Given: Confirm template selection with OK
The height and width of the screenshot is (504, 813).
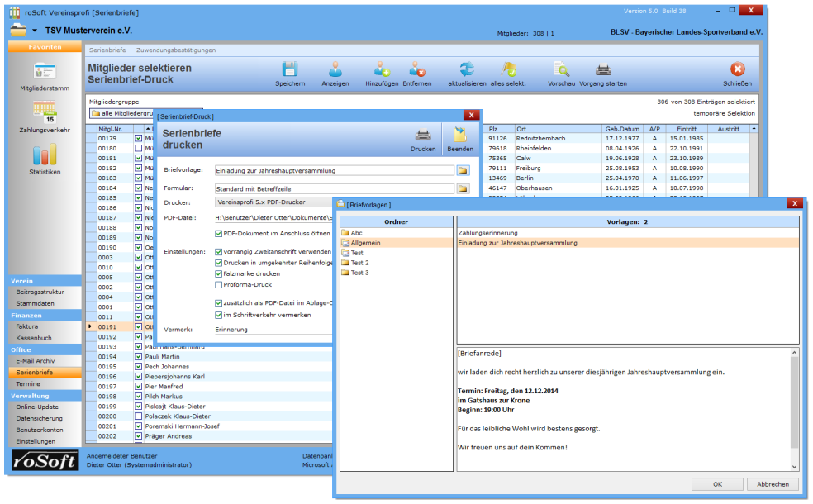Looking at the screenshot, I should tap(716, 484).
